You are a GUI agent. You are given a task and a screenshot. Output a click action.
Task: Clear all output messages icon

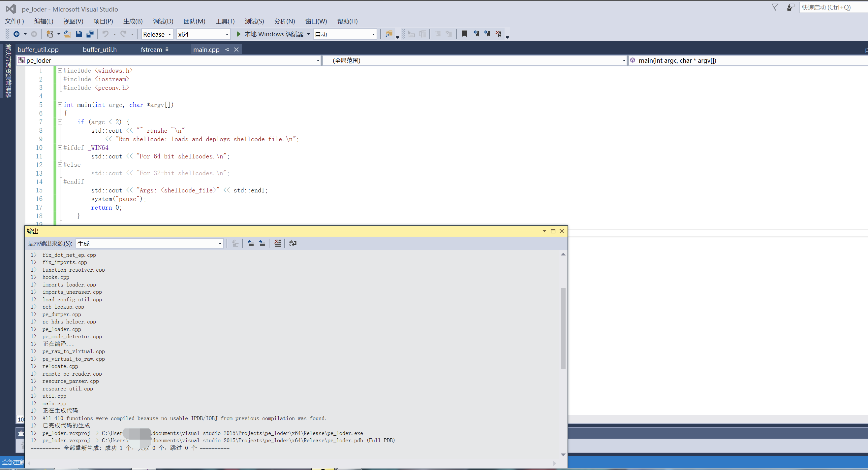point(278,243)
